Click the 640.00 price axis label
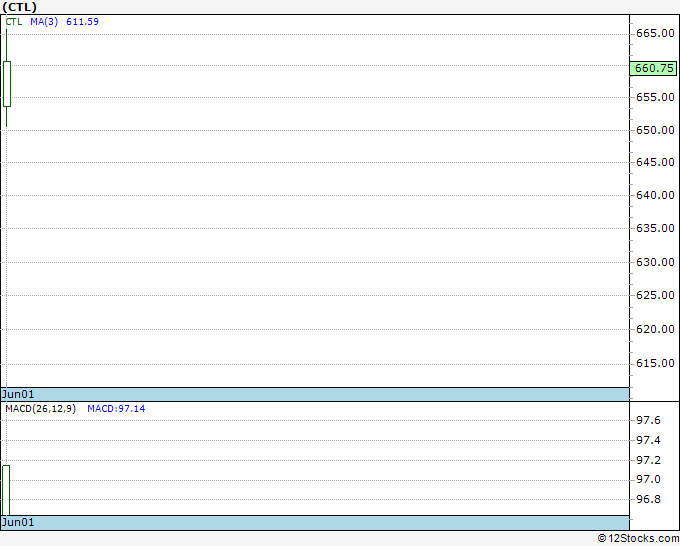Viewport: 680px width, 546px height. (655, 195)
